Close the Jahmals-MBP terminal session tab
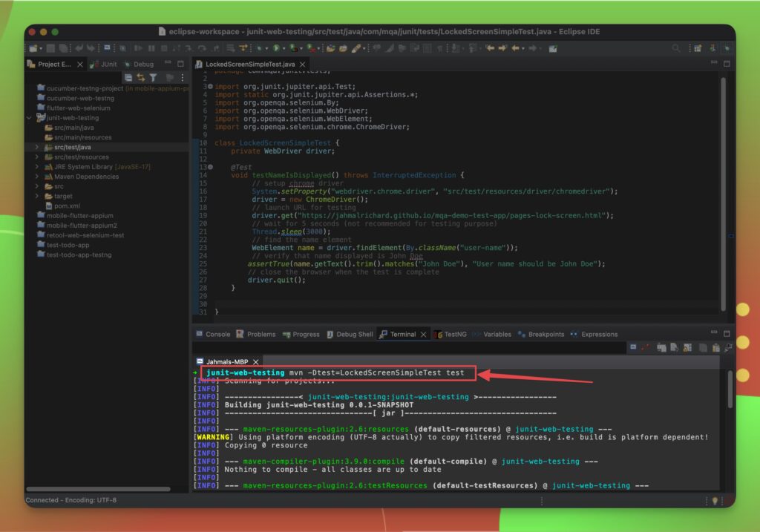 click(x=255, y=362)
